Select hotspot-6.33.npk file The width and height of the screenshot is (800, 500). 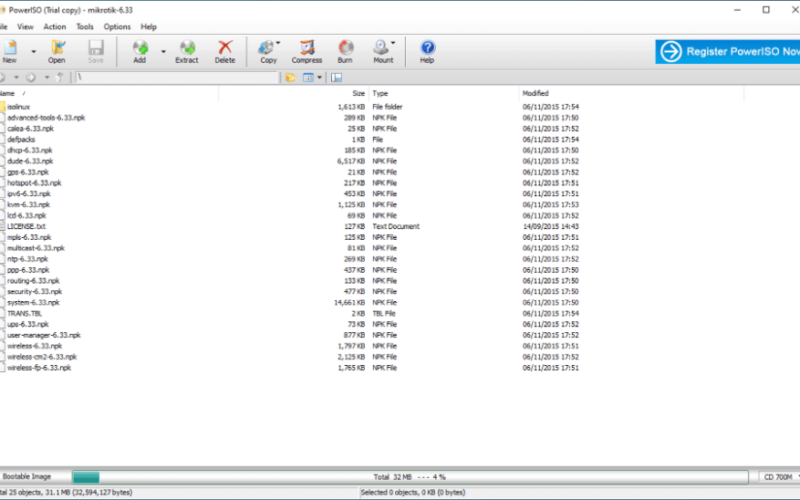[x=34, y=183]
